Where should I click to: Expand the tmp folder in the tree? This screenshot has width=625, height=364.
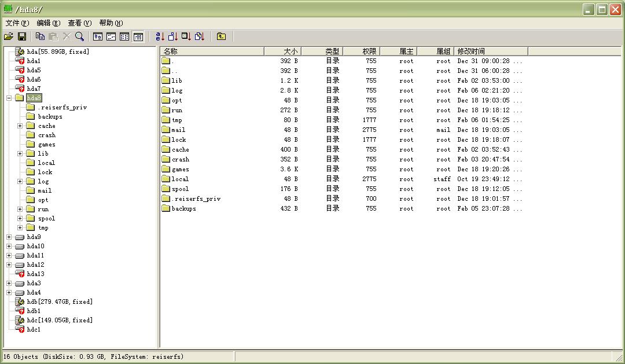click(20, 227)
